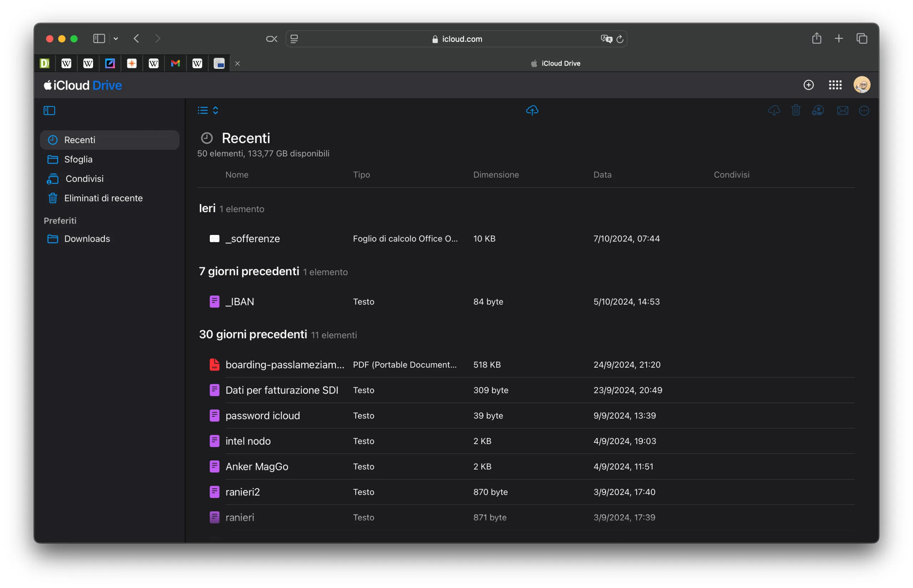The width and height of the screenshot is (913, 588).
Task: Click the upload to iCloud icon
Action: click(532, 111)
